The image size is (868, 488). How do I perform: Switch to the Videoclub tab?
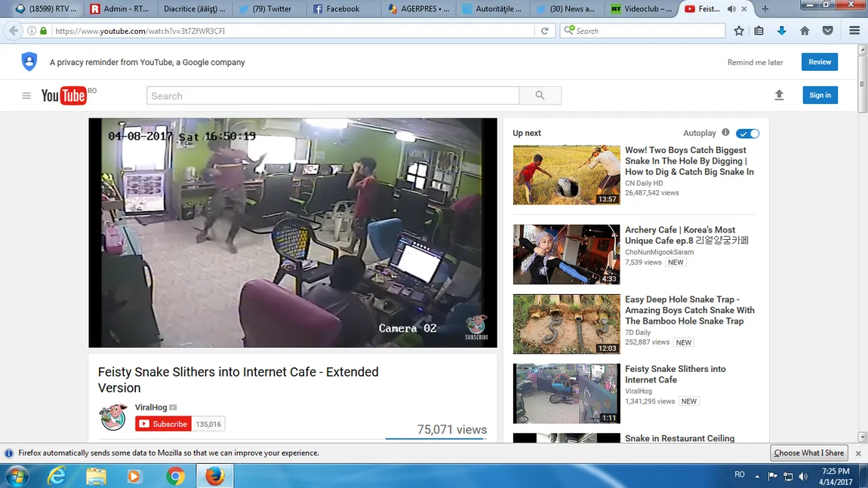pos(642,9)
